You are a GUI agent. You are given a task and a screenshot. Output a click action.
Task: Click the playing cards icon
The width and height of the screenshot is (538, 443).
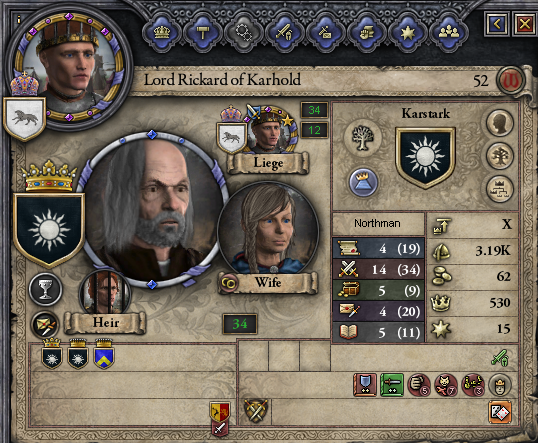coord(500,413)
